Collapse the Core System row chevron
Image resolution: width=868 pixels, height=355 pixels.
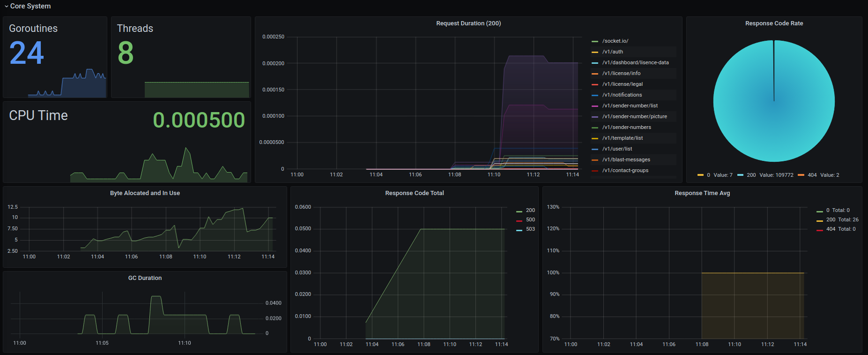pos(7,7)
